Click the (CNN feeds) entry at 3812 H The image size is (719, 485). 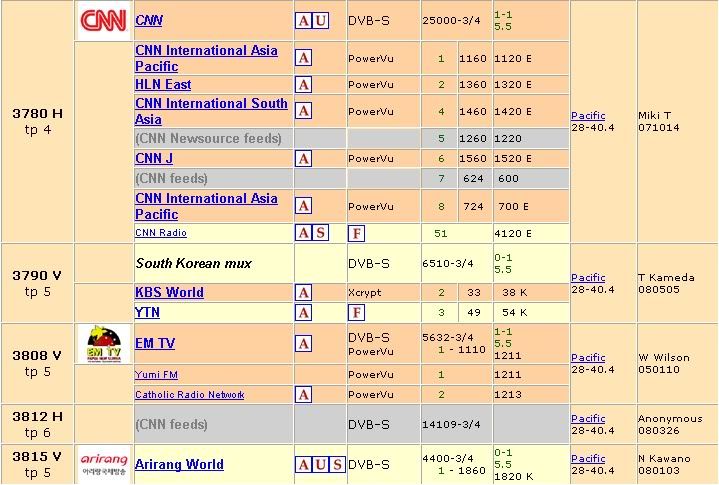[171, 424]
